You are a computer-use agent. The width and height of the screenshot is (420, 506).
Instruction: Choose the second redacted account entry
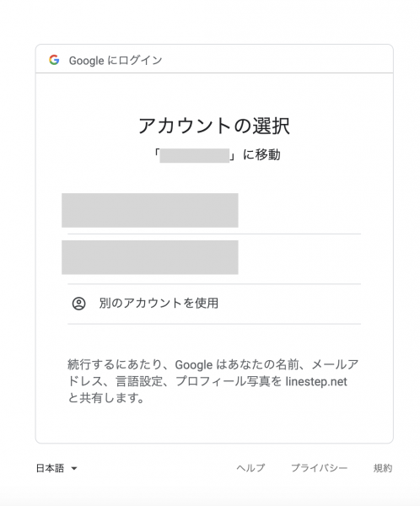150,257
